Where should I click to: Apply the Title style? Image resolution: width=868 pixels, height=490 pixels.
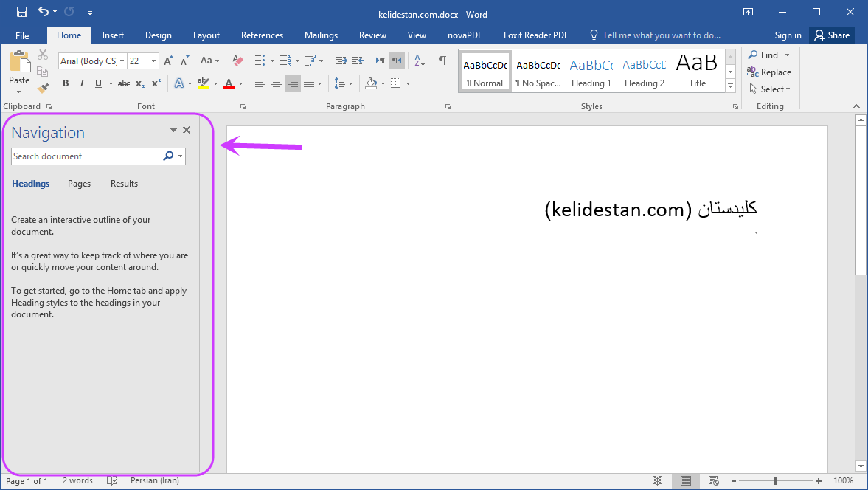point(697,72)
